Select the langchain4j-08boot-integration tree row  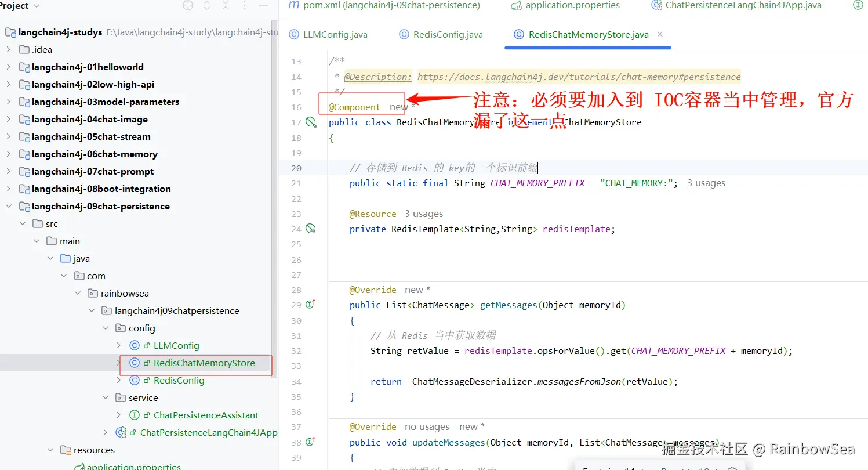point(139,189)
